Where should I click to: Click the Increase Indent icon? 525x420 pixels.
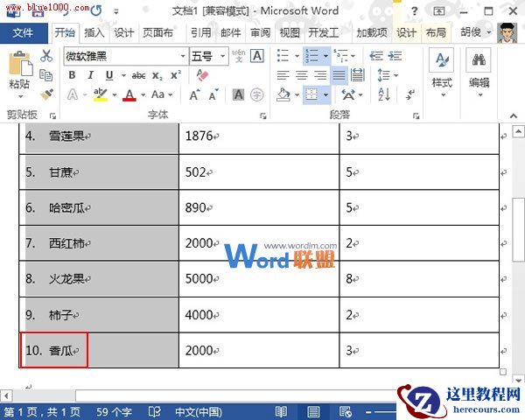tap(395, 56)
